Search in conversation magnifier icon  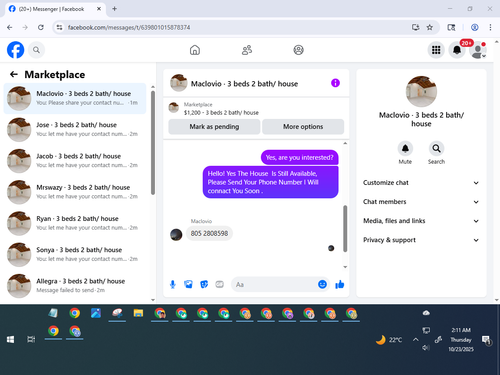click(436, 149)
